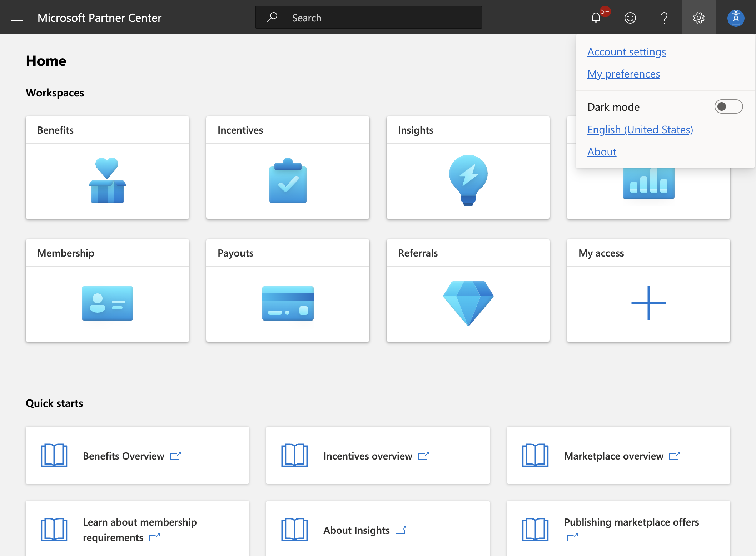Click the My access plus icon
This screenshot has width=756, height=556.
648,303
